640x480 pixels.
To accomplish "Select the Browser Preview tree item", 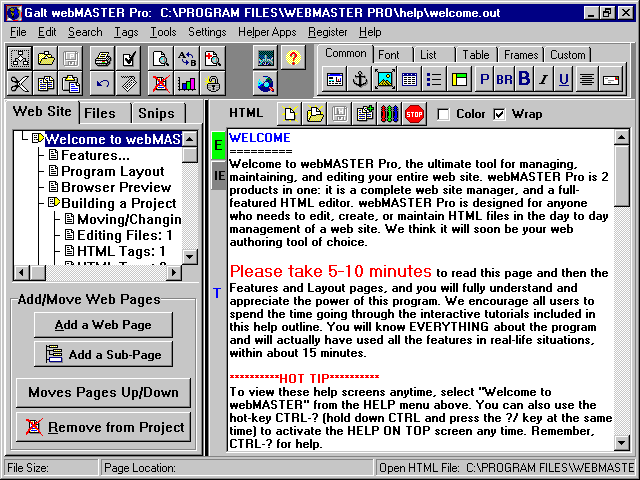I will coord(115,187).
